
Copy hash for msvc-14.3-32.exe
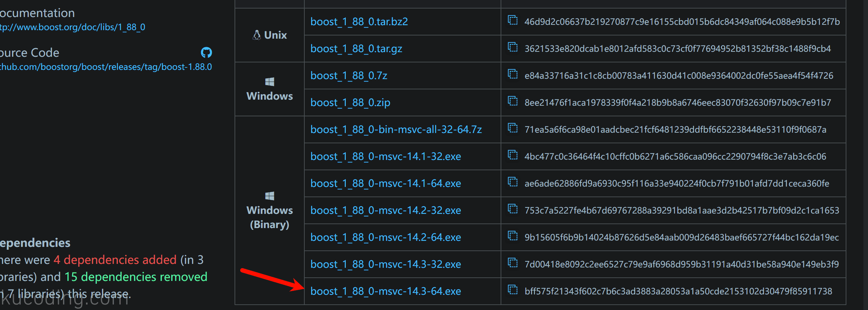click(x=513, y=263)
